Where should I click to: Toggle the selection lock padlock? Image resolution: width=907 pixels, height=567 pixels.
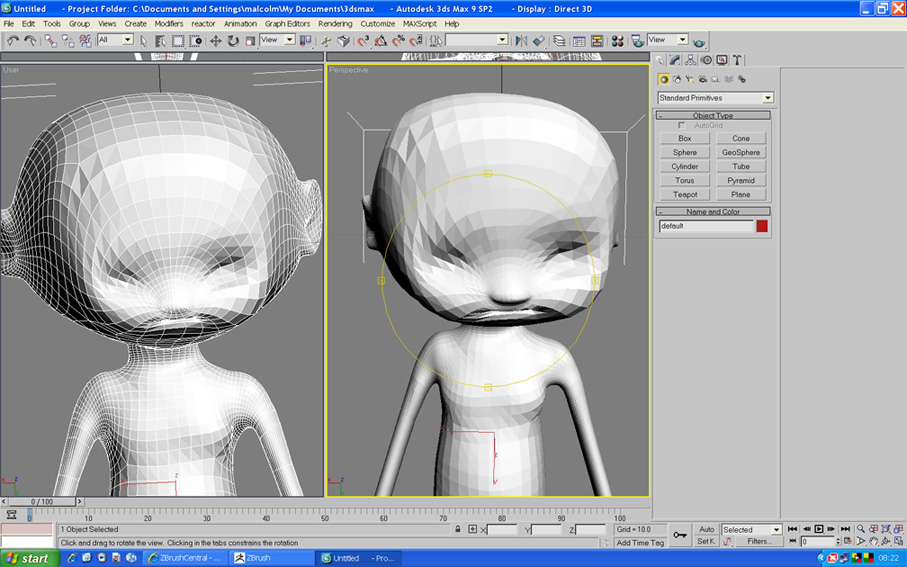(x=458, y=529)
